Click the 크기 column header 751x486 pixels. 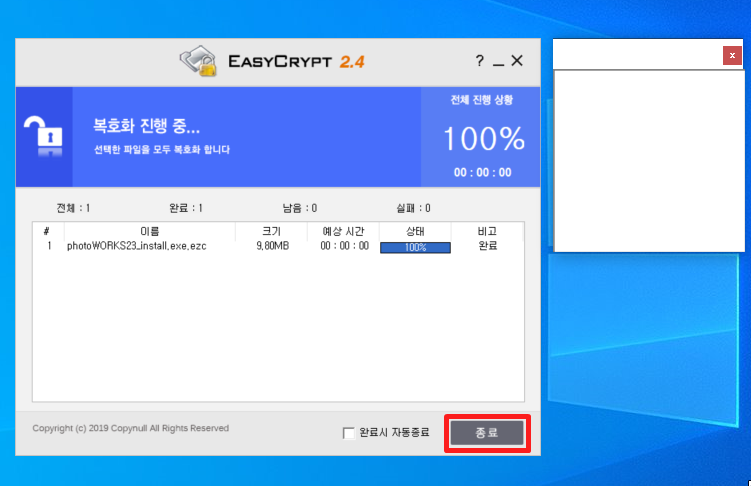point(271,231)
